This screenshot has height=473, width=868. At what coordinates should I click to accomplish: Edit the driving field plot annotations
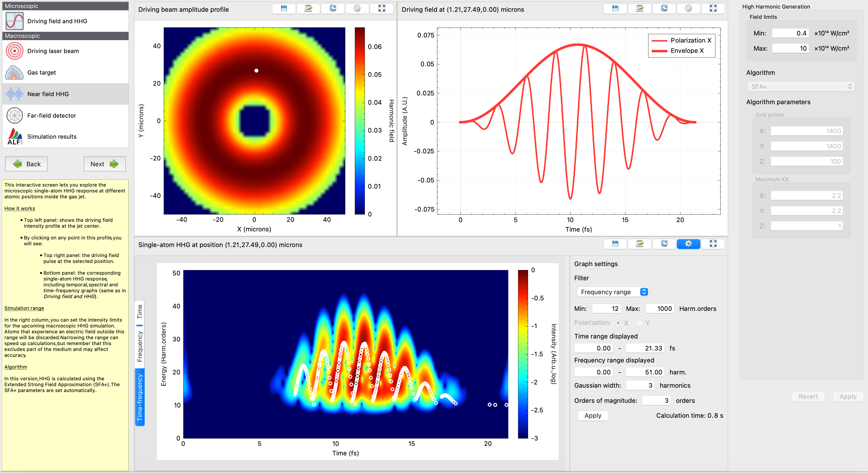[x=640, y=9]
